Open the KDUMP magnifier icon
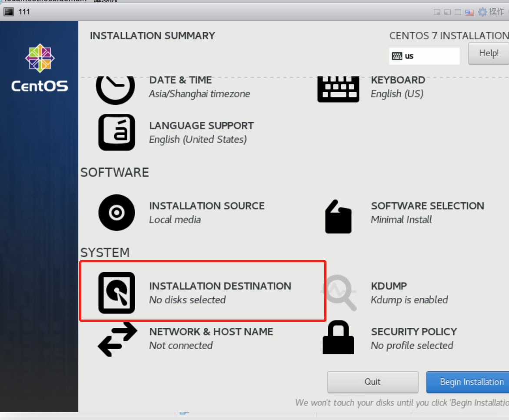 point(339,293)
